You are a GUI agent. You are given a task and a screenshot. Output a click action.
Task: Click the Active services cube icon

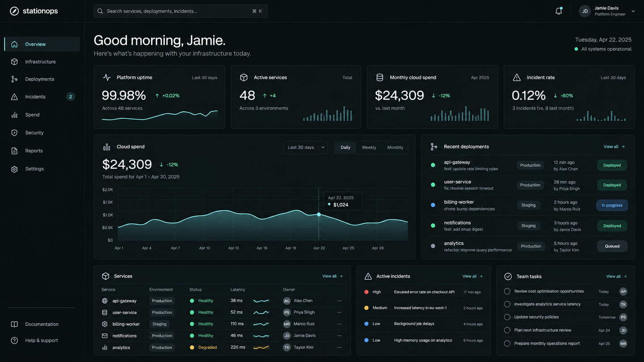click(x=244, y=77)
